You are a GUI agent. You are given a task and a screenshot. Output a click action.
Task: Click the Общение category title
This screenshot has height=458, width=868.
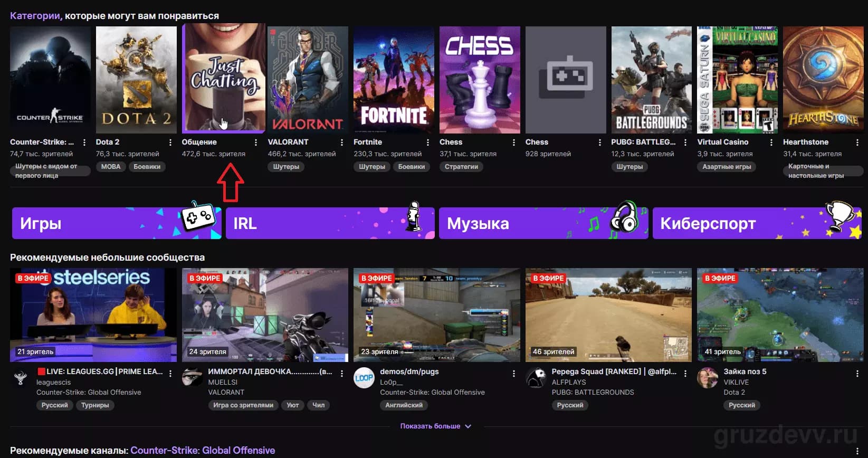click(199, 142)
